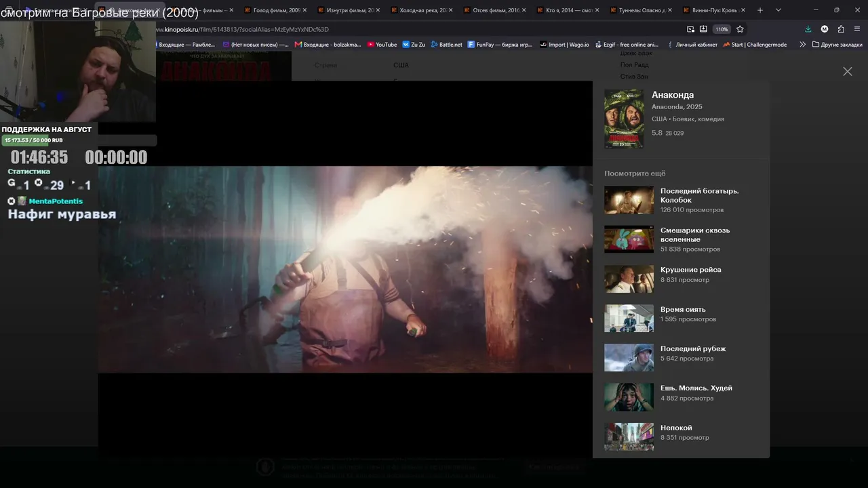Click the install-app icon in the address bar
Viewport: 868px width, 488px height.
pyautogui.click(x=703, y=29)
